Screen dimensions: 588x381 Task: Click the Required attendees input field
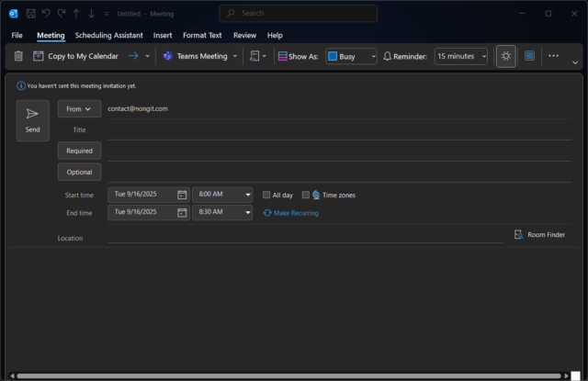339,151
